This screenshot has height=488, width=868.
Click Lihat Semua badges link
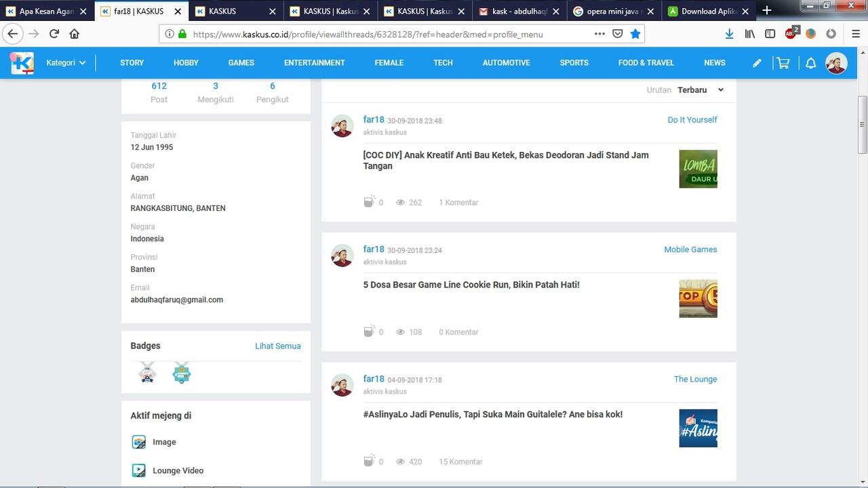[x=278, y=346]
